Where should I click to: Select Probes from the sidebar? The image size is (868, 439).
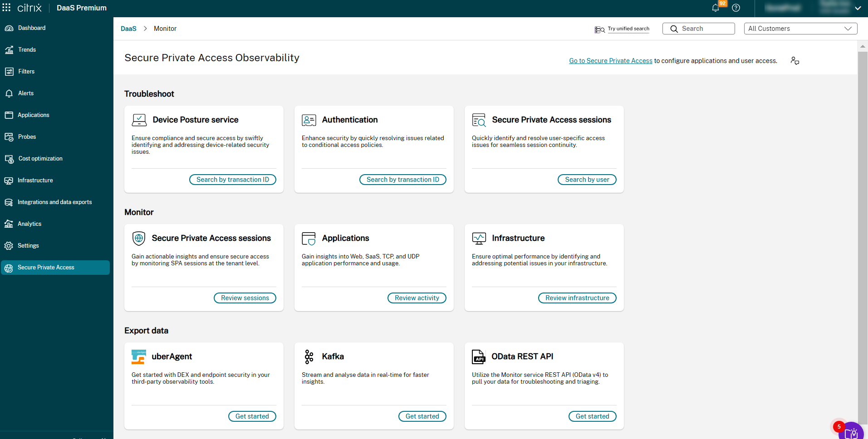coord(27,137)
